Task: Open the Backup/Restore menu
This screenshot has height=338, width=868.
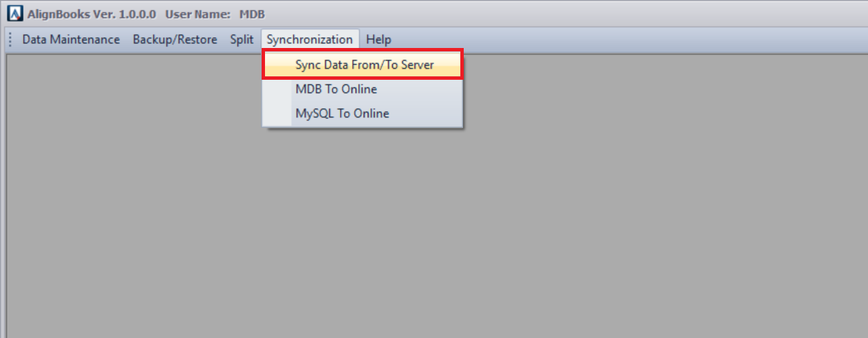Action: click(x=175, y=39)
